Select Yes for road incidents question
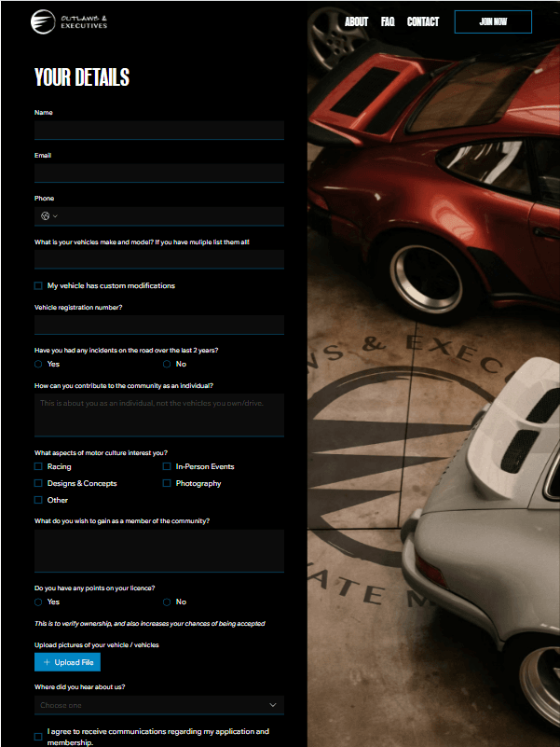This screenshot has height=747, width=560. point(38,365)
